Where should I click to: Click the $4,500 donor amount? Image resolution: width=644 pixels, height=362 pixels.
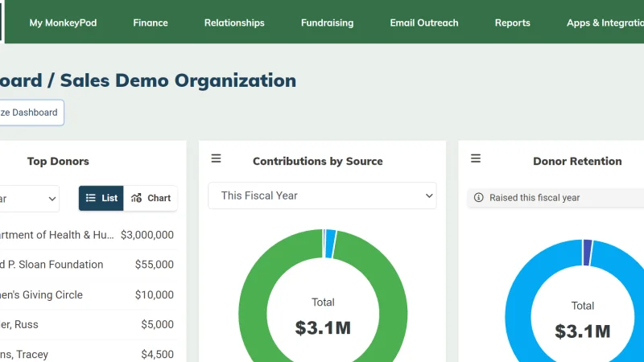(157, 354)
